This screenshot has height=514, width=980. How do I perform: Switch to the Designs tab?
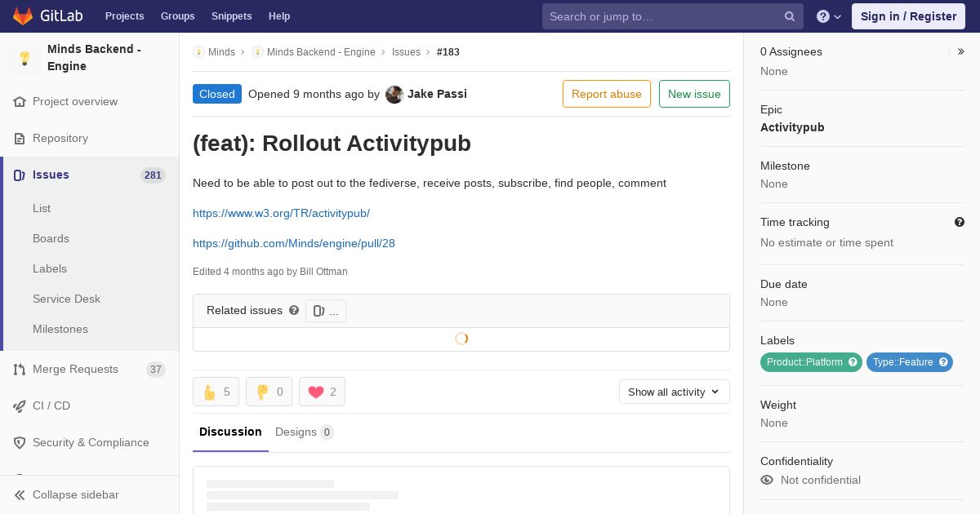point(304,432)
